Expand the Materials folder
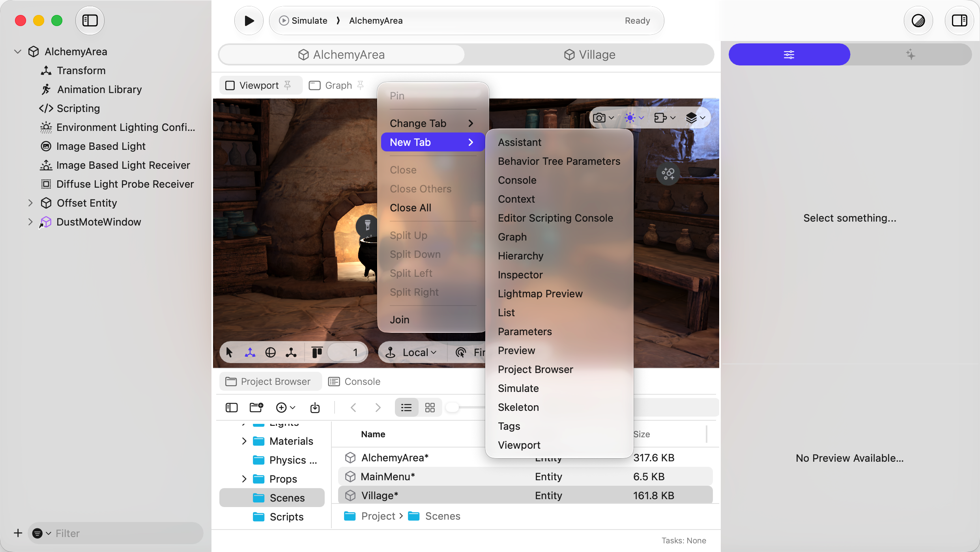This screenshot has width=980, height=552. pos(244,441)
